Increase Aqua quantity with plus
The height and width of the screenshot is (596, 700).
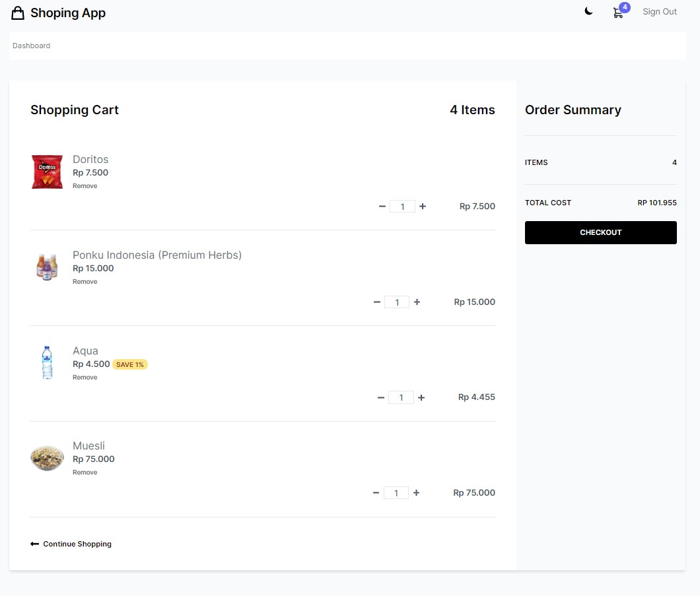click(x=421, y=397)
